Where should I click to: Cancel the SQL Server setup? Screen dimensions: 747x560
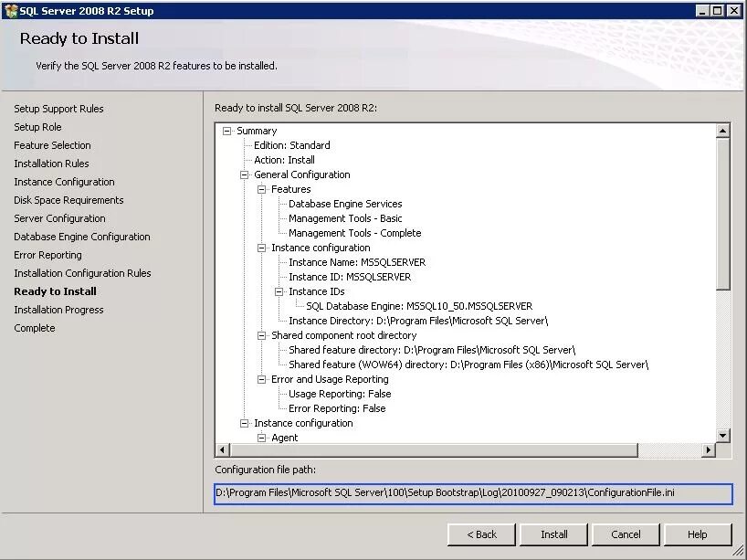click(x=626, y=534)
